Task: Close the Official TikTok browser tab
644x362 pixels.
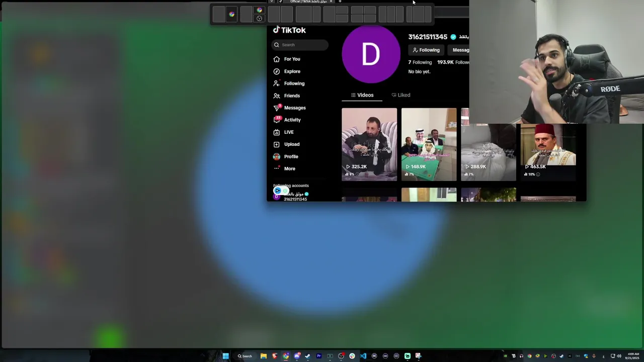Action: coord(331,2)
